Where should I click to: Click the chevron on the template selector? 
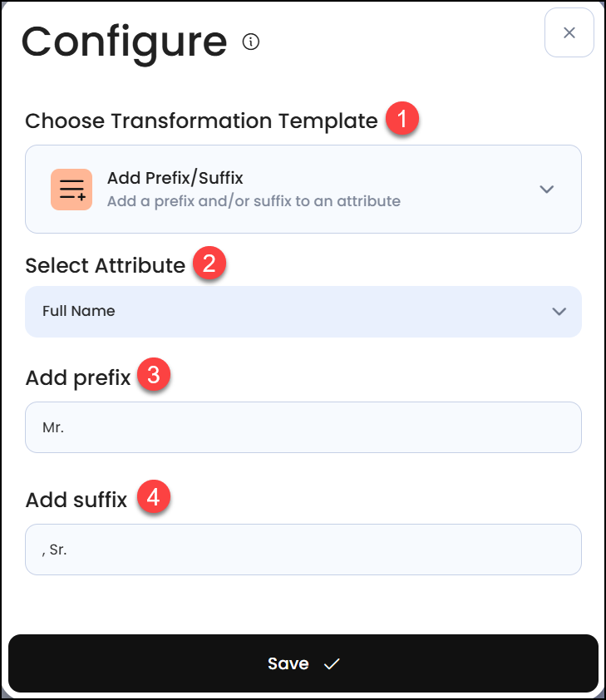547,189
